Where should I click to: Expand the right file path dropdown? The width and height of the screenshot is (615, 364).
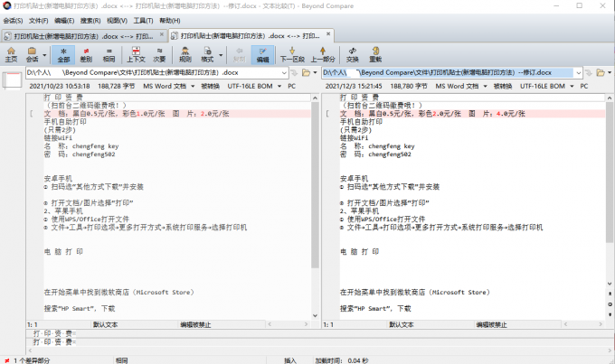(x=578, y=73)
